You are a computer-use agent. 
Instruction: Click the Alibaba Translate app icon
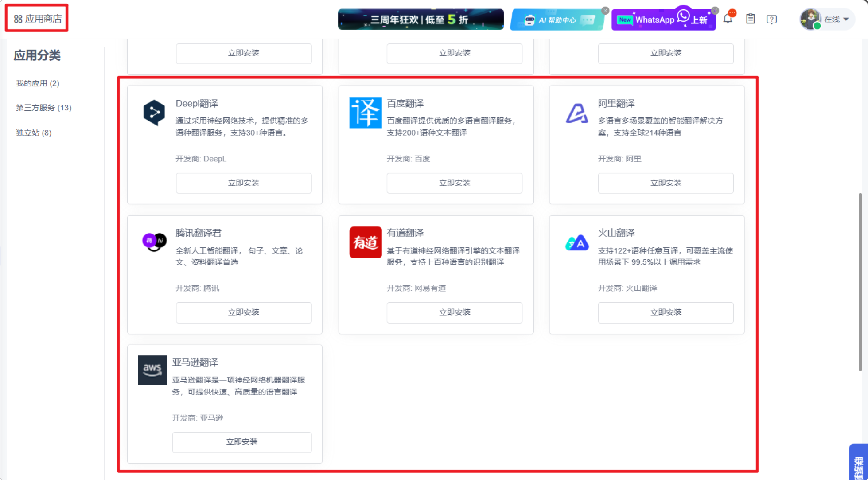tap(576, 113)
